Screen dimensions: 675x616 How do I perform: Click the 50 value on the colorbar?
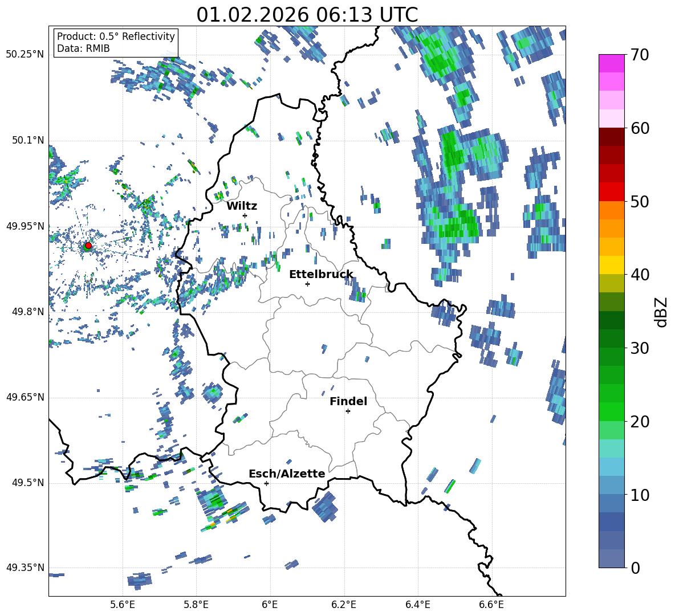click(x=640, y=201)
